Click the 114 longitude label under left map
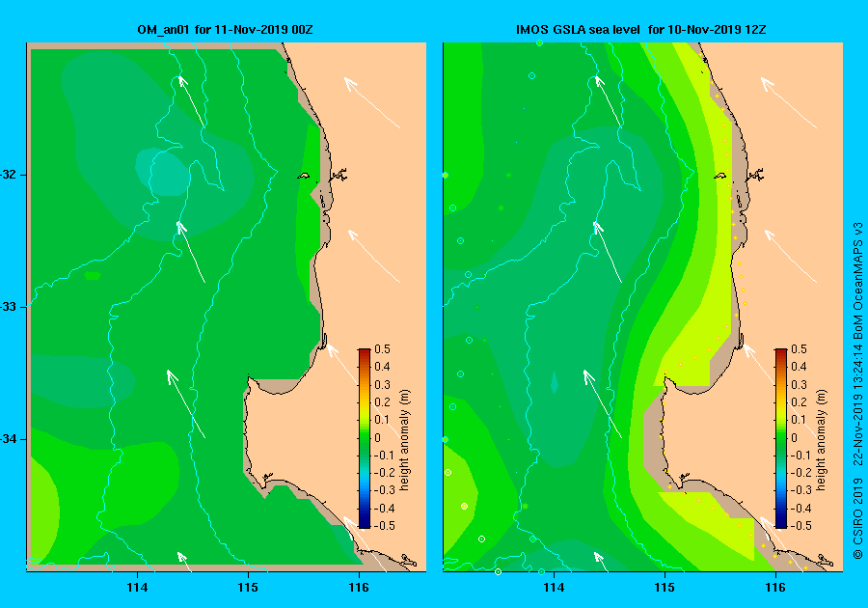 pos(137,588)
